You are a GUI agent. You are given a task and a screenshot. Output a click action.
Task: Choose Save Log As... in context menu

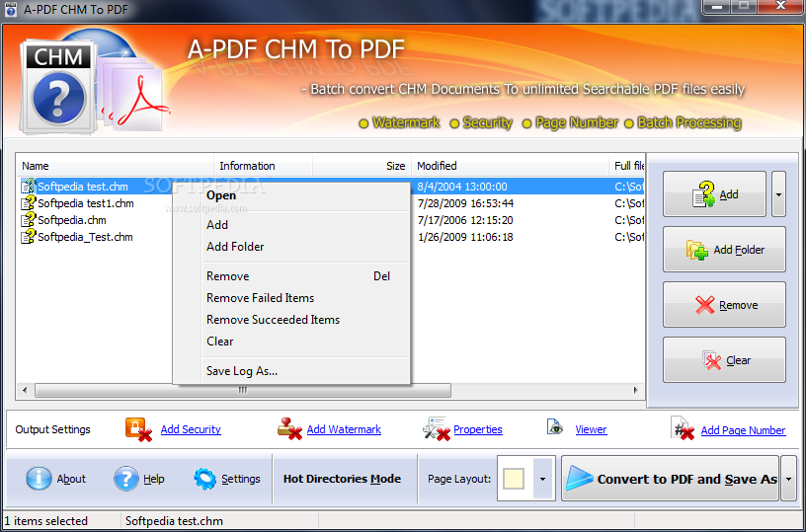click(291, 371)
